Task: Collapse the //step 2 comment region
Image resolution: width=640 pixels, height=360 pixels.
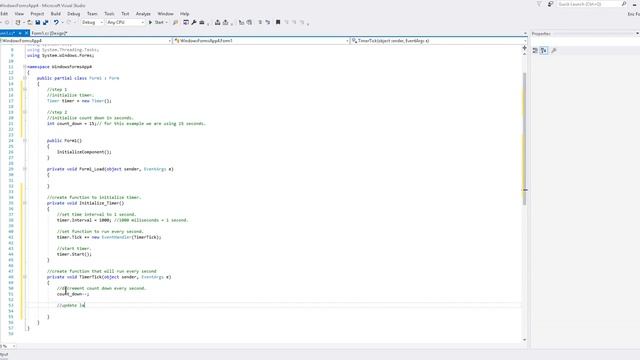Action: [x=24, y=112]
